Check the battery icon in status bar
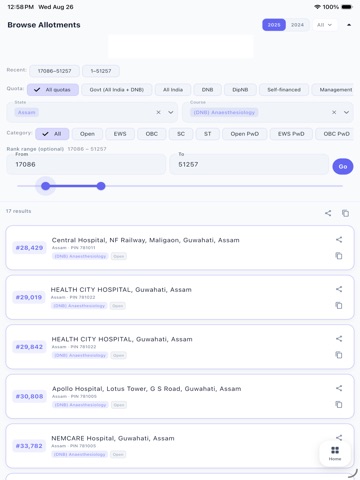360x480 pixels. (347, 7)
